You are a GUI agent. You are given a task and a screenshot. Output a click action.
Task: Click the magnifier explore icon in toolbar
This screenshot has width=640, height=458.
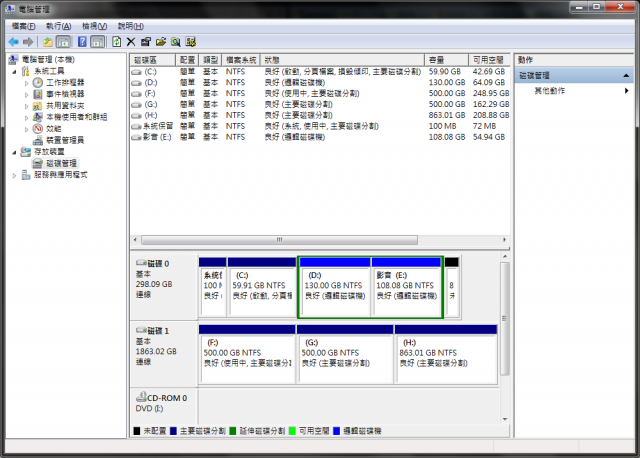coord(176,42)
